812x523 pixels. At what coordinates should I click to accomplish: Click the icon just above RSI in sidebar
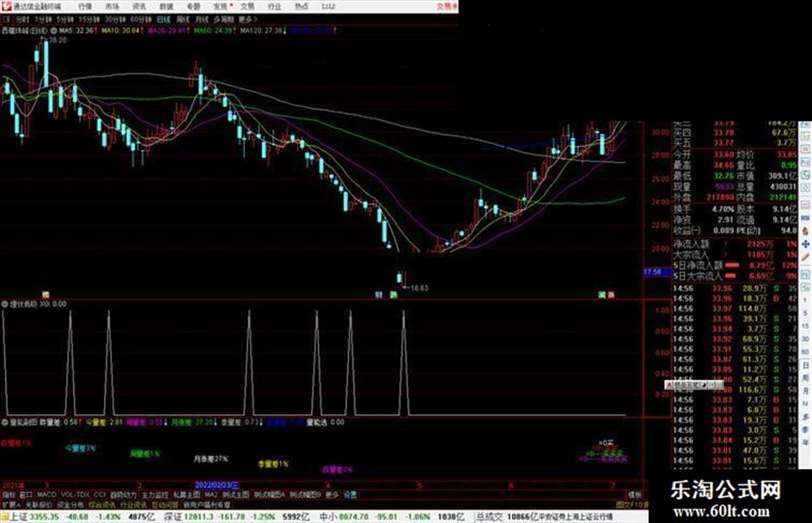[x=805, y=205]
